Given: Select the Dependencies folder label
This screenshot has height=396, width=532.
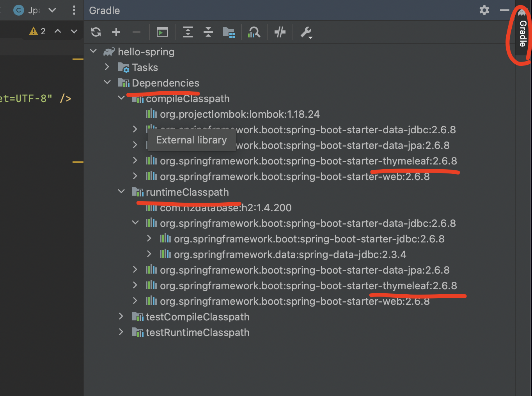Looking at the screenshot, I should tap(166, 83).
